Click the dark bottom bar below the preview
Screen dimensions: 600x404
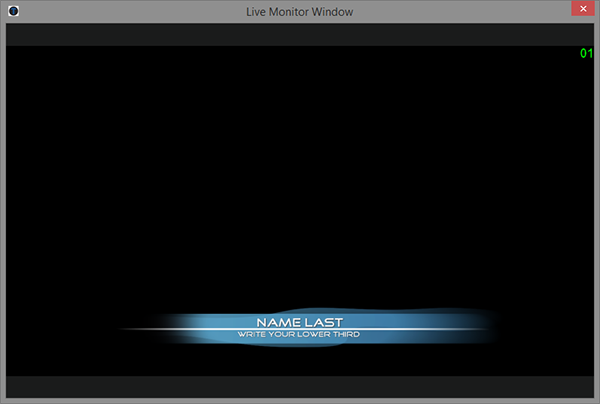point(300,386)
